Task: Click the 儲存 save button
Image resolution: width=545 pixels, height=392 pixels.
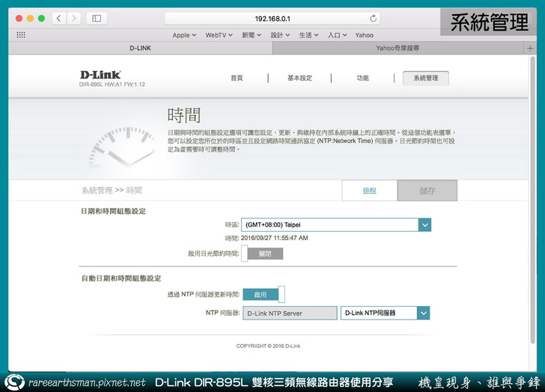Action: click(x=427, y=191)
